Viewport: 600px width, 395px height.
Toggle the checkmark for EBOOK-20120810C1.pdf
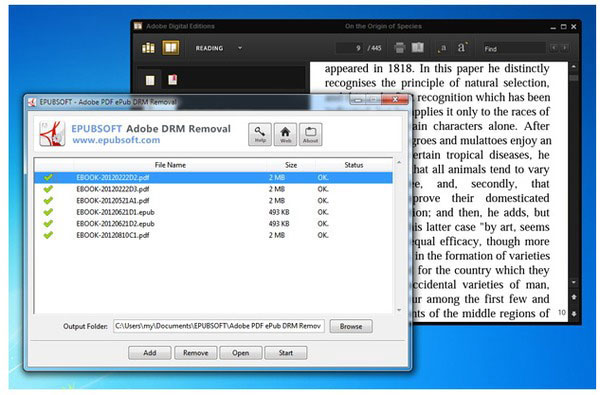coord(48,235)
